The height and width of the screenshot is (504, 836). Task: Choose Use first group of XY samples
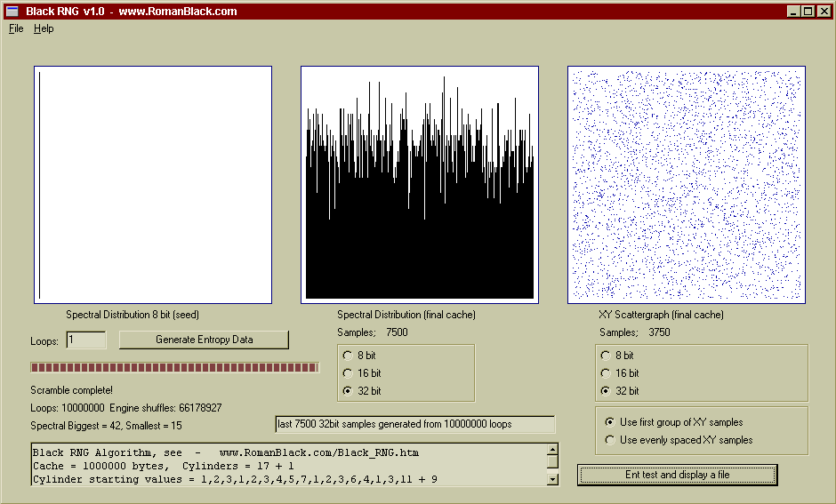pyautogui.click(x=609, y=422)
